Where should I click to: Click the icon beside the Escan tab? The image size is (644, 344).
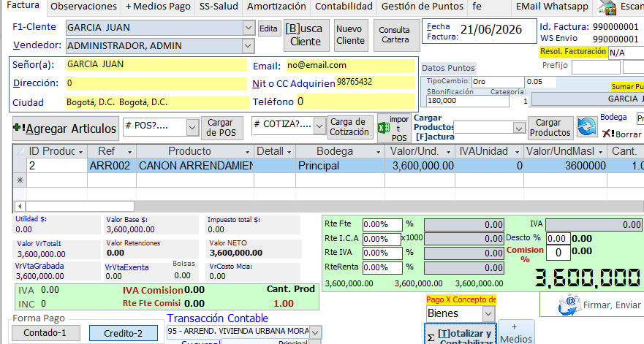pyautogui.click(x=607, y=7)
